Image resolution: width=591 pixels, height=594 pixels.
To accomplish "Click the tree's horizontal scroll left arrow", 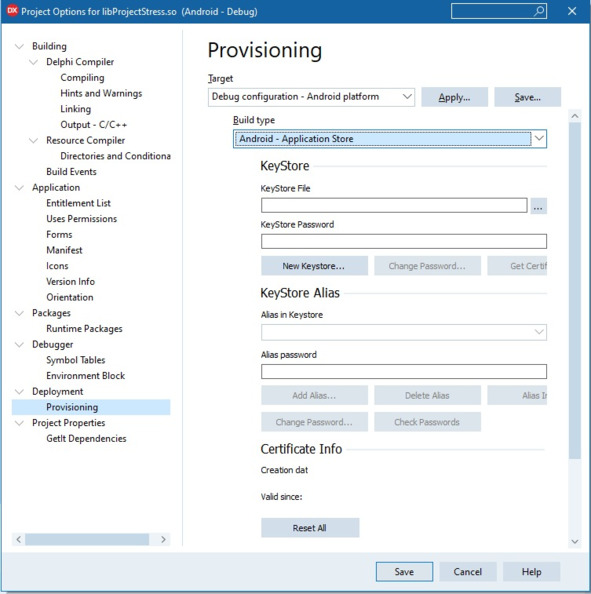I will [19, 539].
